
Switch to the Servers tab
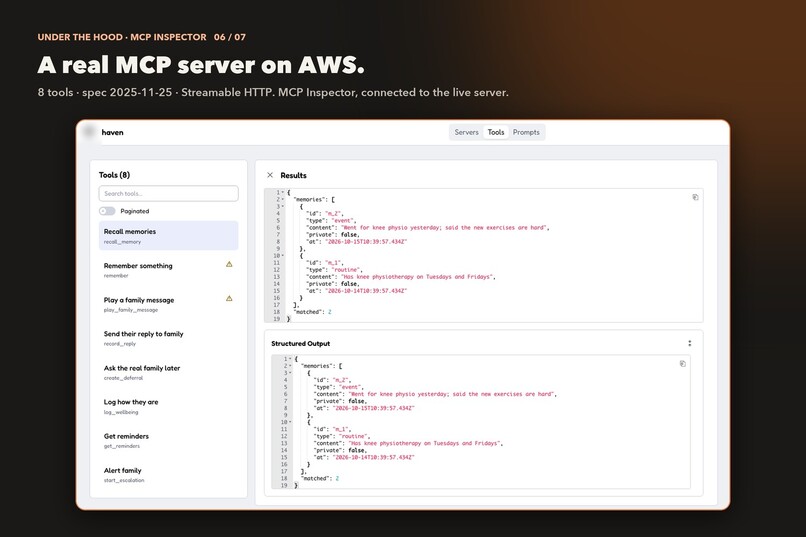(466, 132)
